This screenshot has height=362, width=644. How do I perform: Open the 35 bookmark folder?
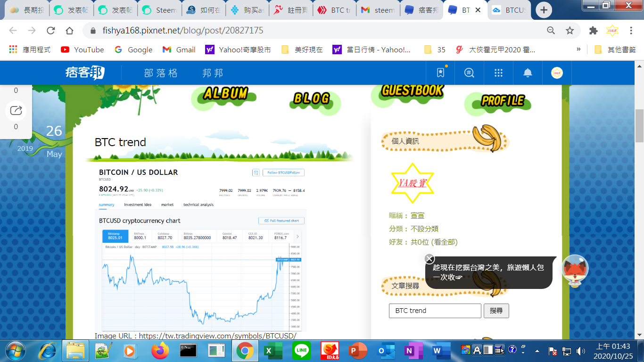[435, 49]
